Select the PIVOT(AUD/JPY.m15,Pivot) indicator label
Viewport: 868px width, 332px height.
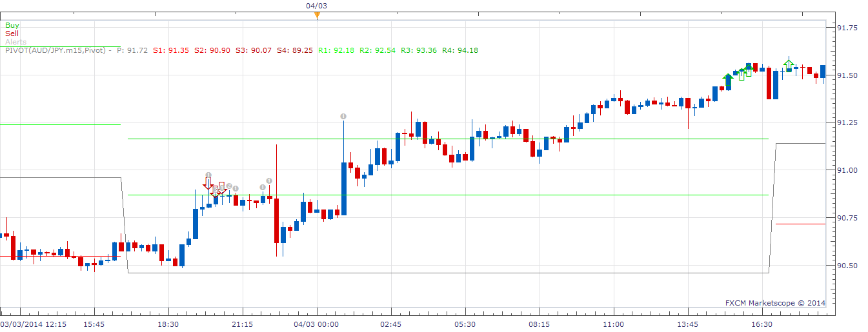pyautogui.click(x=56, y=50)
